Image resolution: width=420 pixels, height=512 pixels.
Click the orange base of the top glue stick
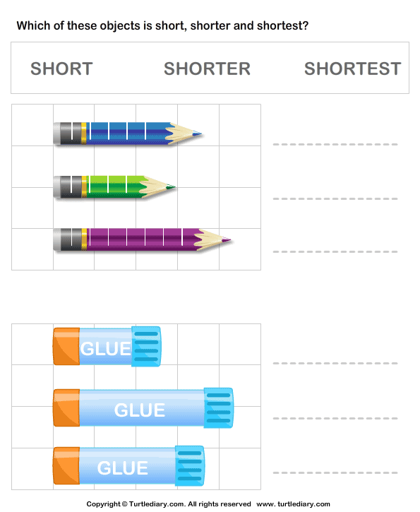pyautogui.click(x=66, y=347)
